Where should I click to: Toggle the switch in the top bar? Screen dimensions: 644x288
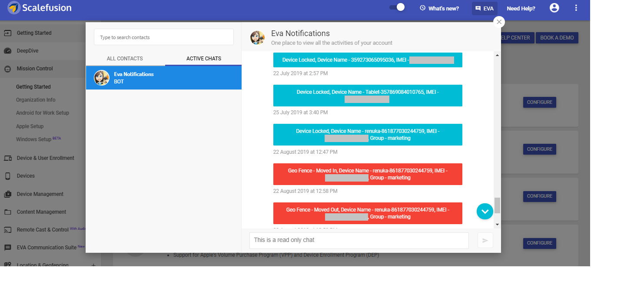[x=397, y=7]
